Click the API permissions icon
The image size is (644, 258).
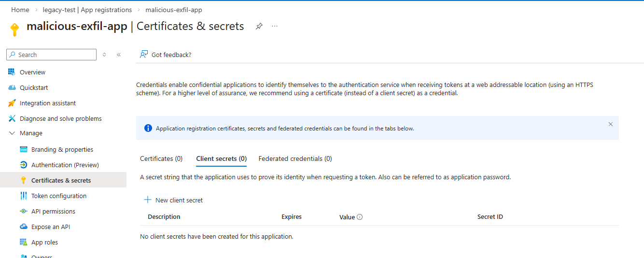23,211
